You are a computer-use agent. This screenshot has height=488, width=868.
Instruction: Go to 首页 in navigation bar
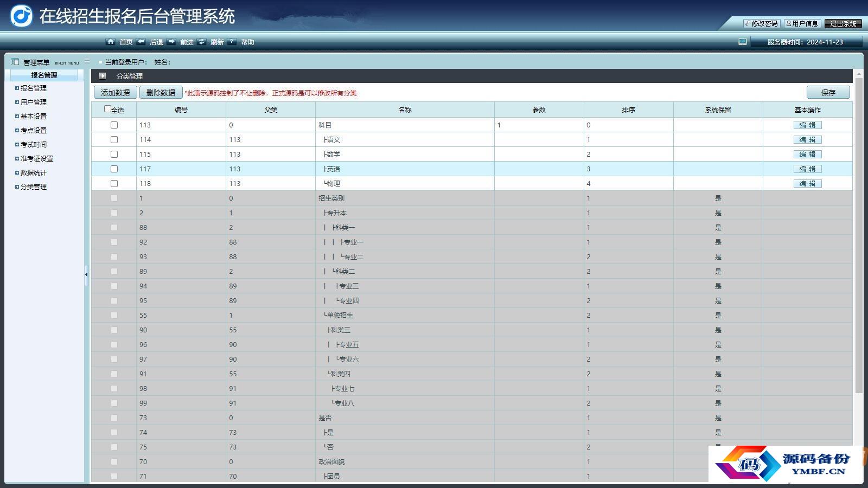click(x=126, y=42)
